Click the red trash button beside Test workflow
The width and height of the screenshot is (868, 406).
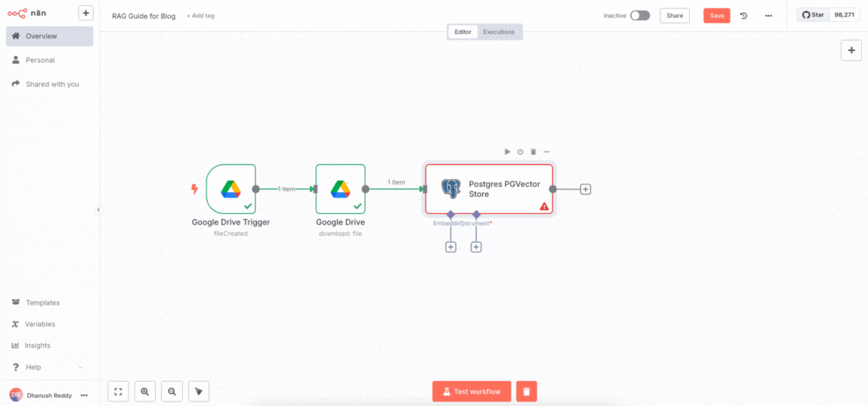click(527, 391)
